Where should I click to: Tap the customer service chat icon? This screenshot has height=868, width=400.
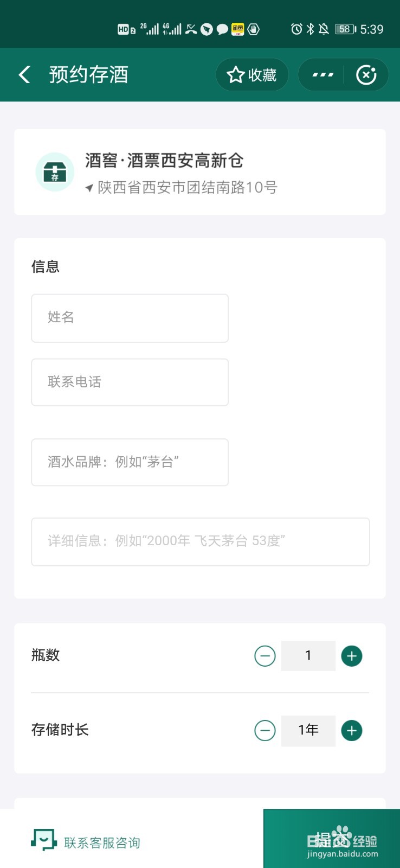[x=43, y=839]
